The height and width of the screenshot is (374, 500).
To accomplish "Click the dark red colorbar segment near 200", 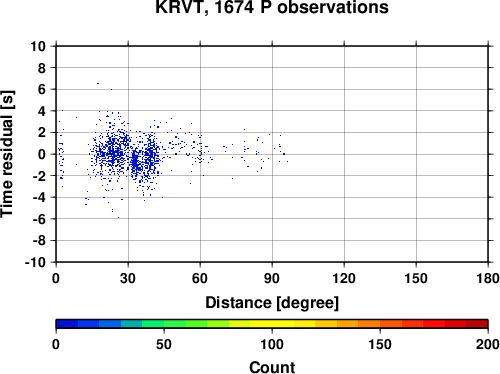I will 477,324.
